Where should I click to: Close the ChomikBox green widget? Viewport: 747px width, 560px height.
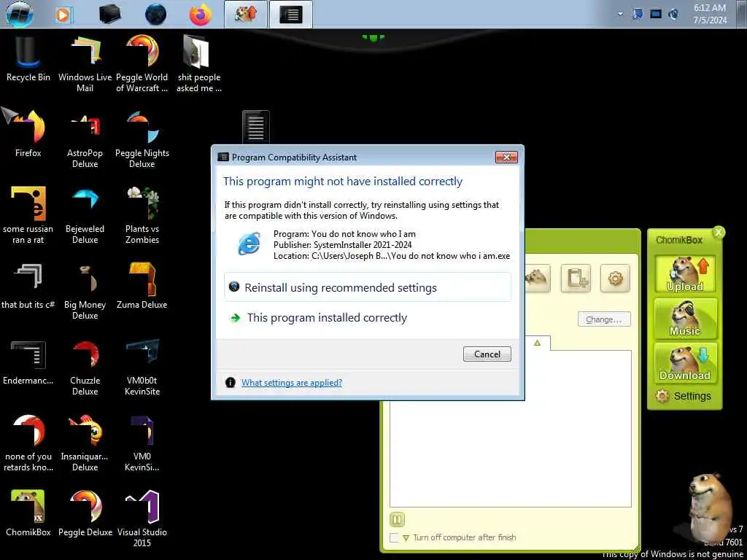(719, 233)
